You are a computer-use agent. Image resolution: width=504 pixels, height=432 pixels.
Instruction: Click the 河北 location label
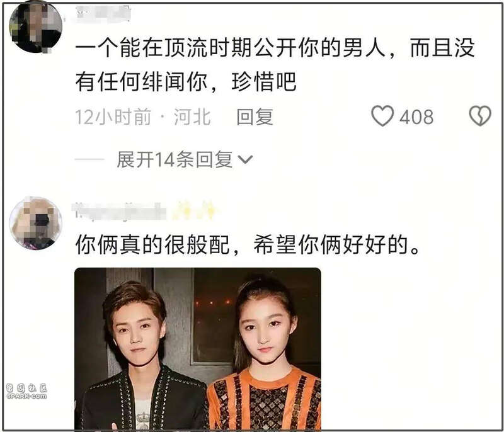192,117
